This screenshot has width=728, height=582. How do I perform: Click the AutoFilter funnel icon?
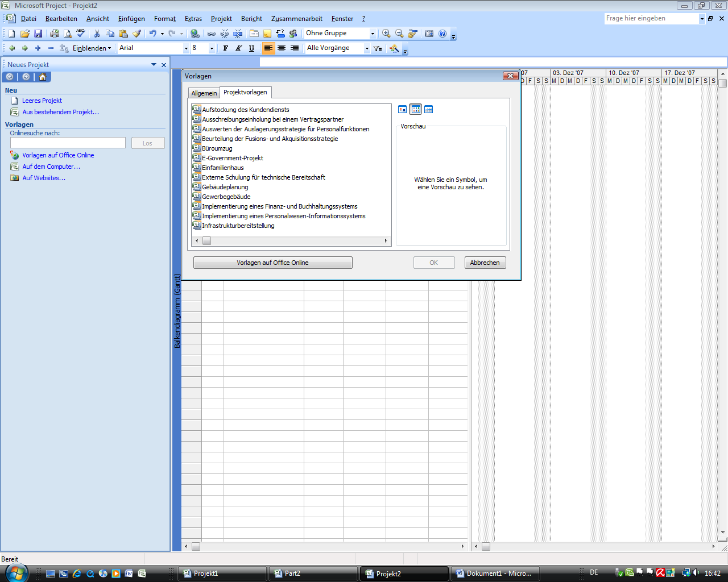[x=378, y=48]
